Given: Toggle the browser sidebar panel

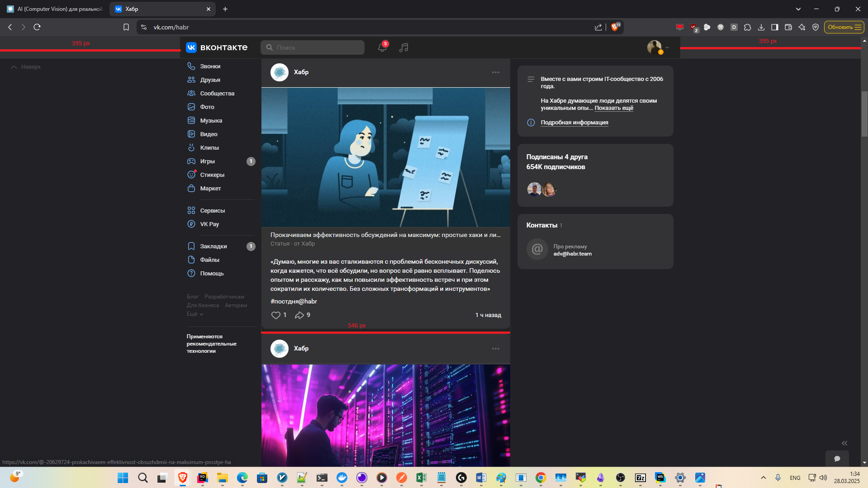Looking at the screenshot, I should 775,27.
